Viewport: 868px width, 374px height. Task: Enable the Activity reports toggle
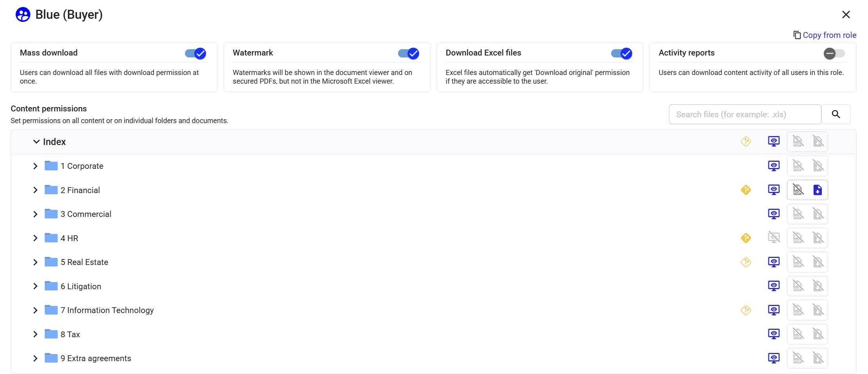(834, 54)
